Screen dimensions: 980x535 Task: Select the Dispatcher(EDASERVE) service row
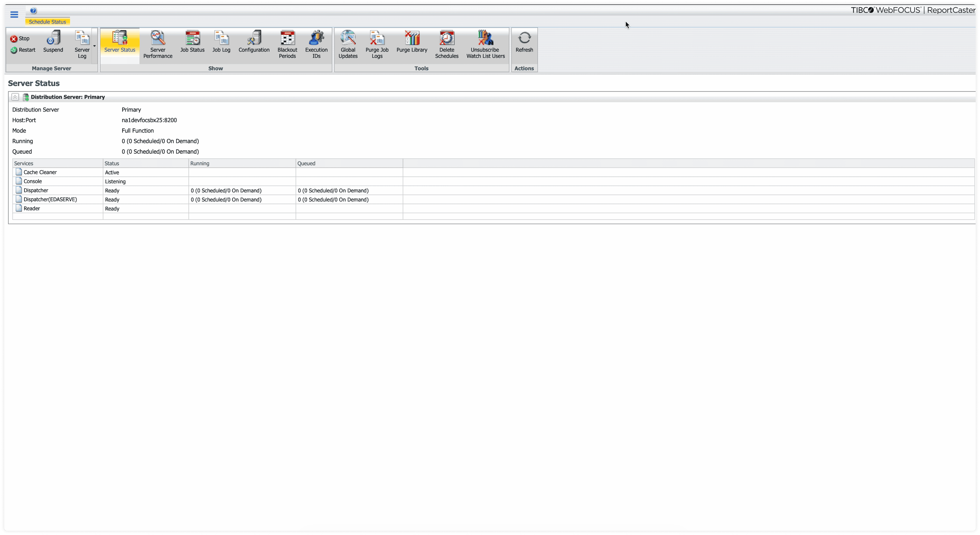(x=50, y=199)
